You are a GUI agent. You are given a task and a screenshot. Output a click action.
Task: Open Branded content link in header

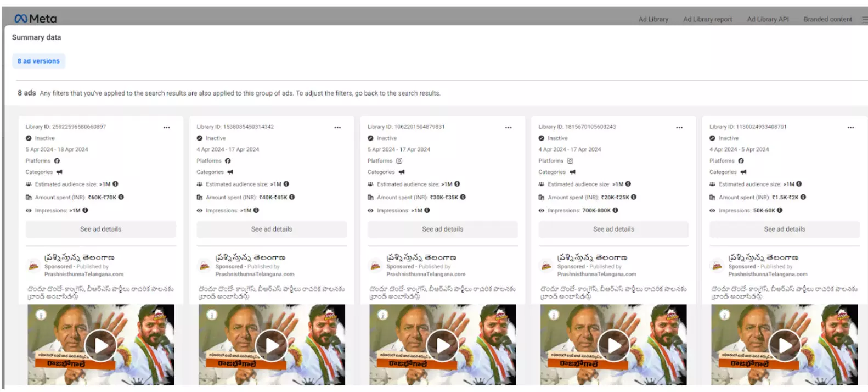[x=827, y=19]
